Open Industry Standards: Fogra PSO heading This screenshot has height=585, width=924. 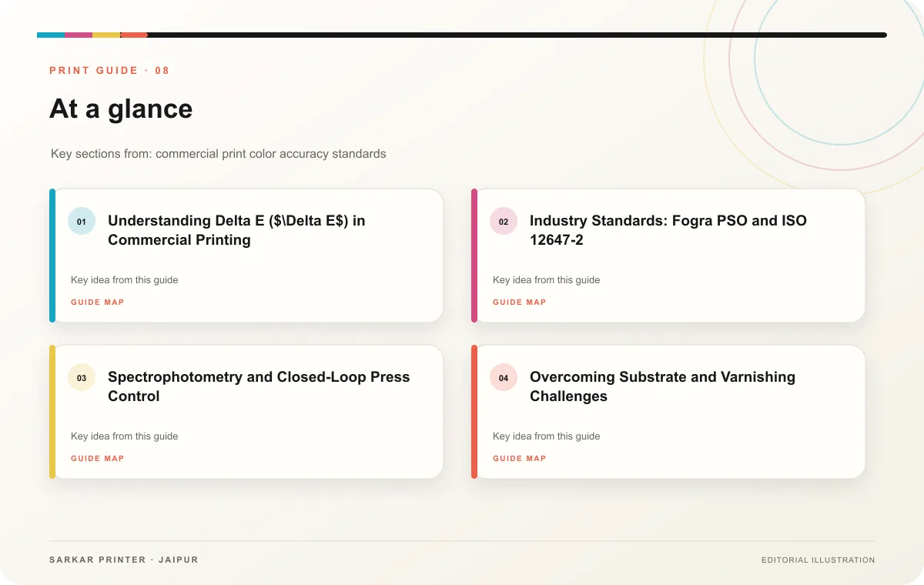coord(668,230)
